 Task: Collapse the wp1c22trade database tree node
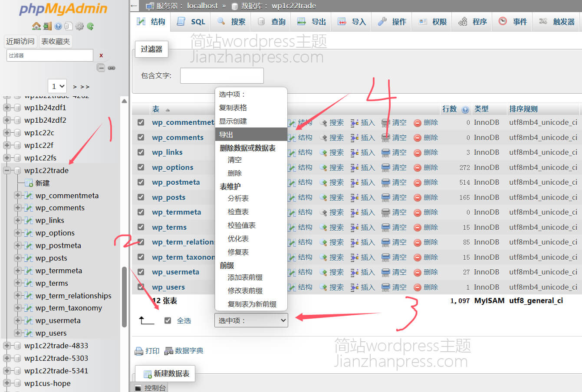(7, 170)
